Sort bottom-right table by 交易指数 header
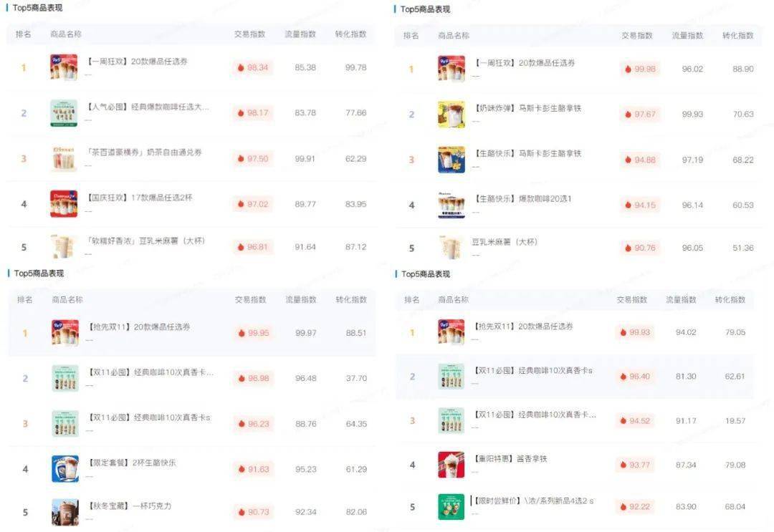This screenshot has width=774, height=532. click(632, 299)
